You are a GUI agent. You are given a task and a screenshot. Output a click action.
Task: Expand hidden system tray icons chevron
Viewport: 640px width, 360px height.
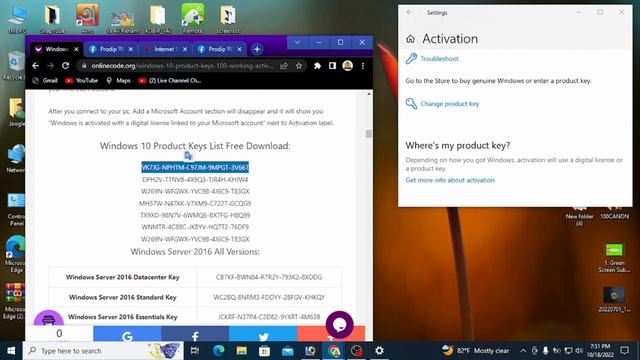click(523, 351)
